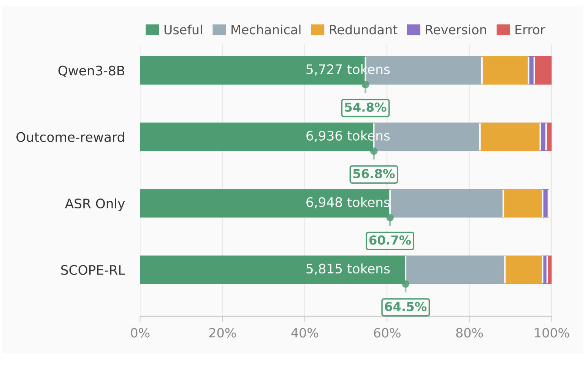Screen dimensions: 588x370
Task: Click the green Useful legend swatch
Action: pyautogui.click(x=152, y=30)
